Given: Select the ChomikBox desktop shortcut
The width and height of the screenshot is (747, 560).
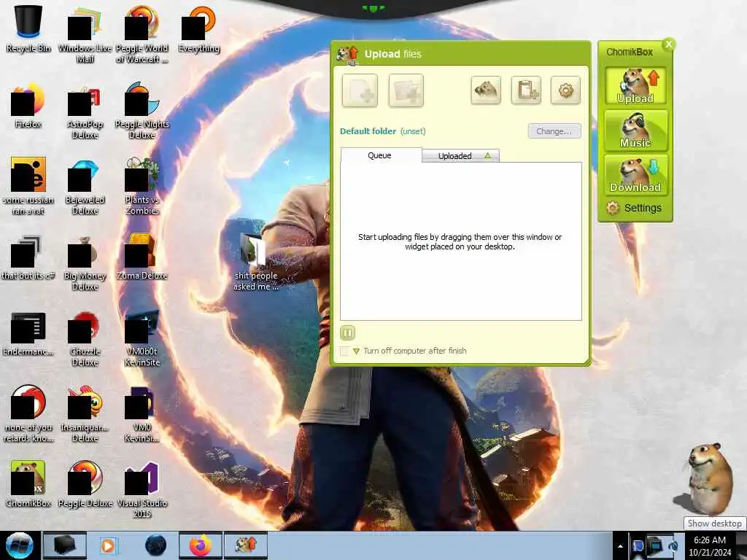Looking at the screenshot, I should tap(28, 484).
